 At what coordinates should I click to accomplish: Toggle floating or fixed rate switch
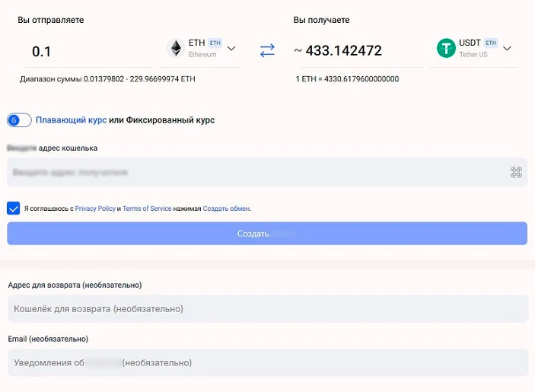click(19, 120)
